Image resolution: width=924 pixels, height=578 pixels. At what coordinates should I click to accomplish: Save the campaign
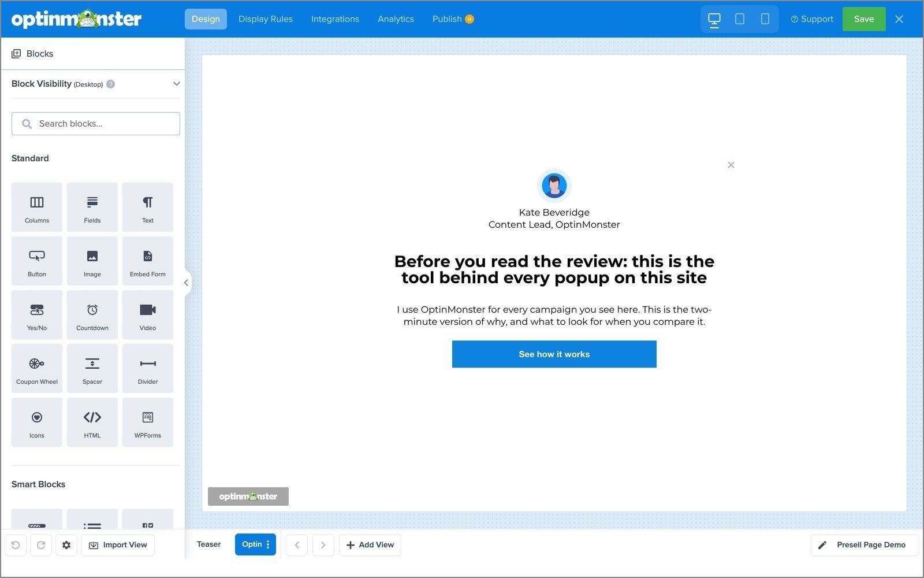pyautogui.click(x=864, y=19)
